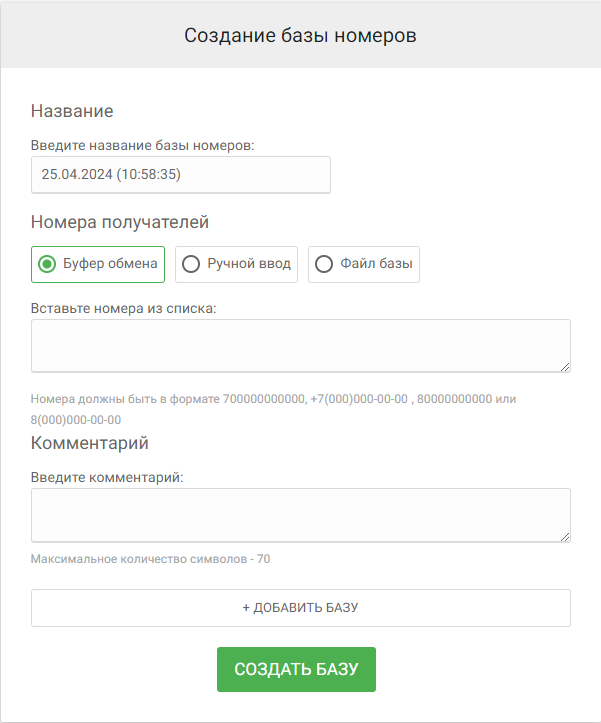The width and height of the screenshot is (601, 723).
Task: Focus the database name input field
Action: pos(180,174)
